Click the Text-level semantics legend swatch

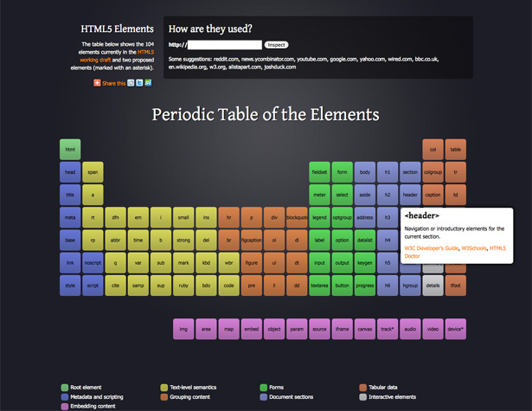(164, 388)
